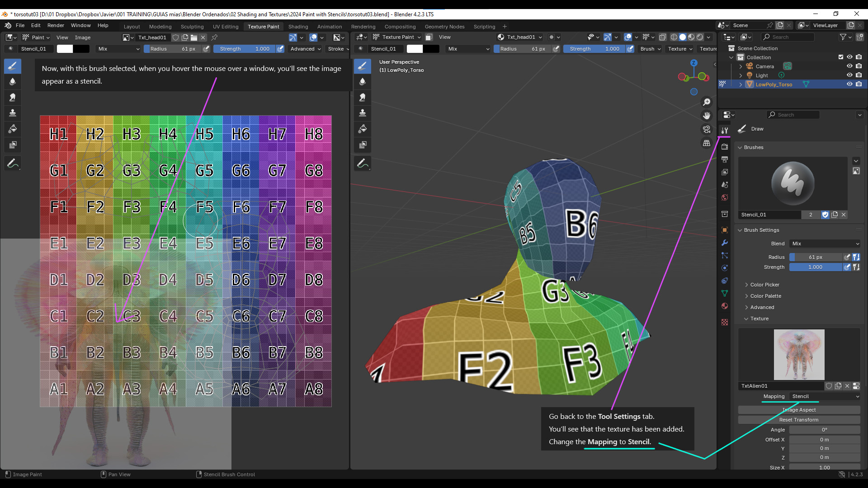The width and height of the screenshot is (868, 488).
Task: Select the Clone tool in 3D viewport toolbar
Action: point(363,113)
